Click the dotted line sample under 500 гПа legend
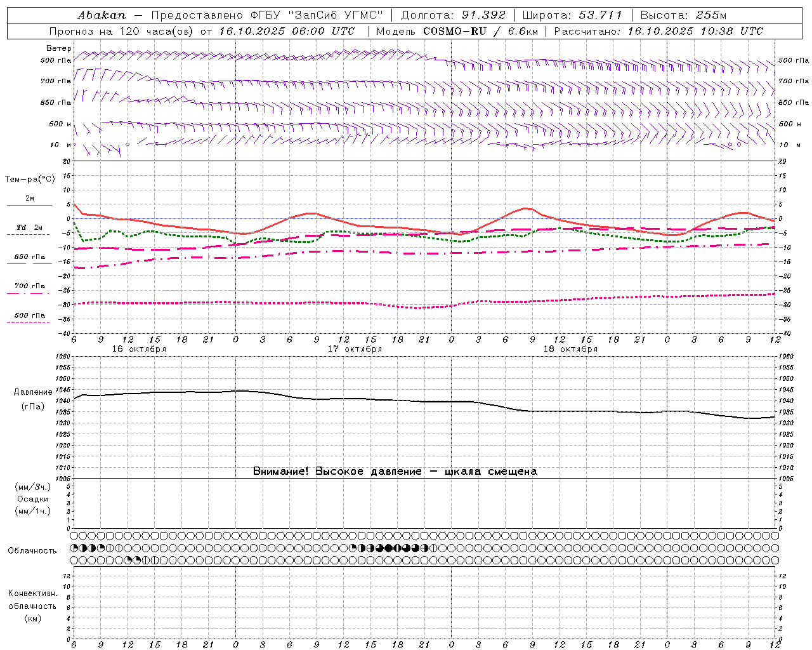 (x=29, y=322)
